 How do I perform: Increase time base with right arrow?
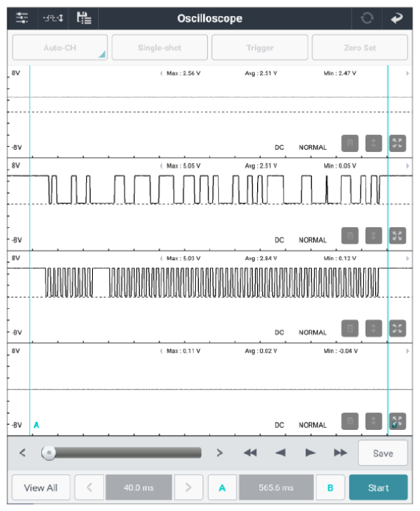click(x=189, y=487)
